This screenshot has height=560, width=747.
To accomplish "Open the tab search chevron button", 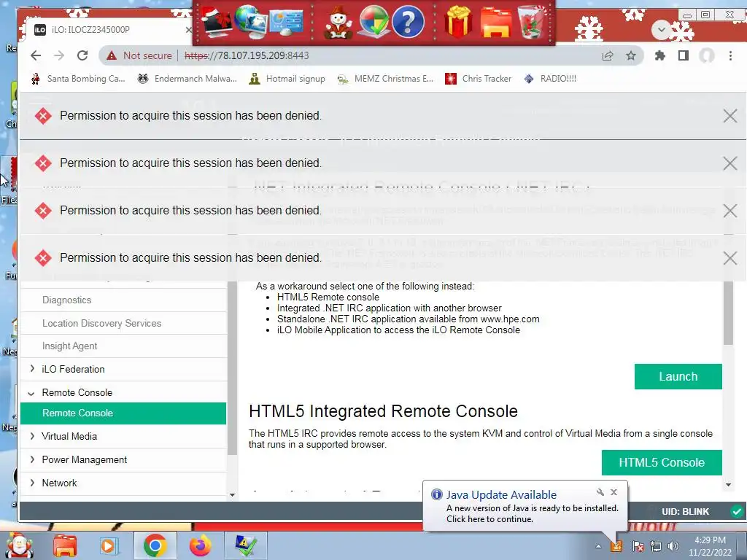I will [x=661, y=30].
